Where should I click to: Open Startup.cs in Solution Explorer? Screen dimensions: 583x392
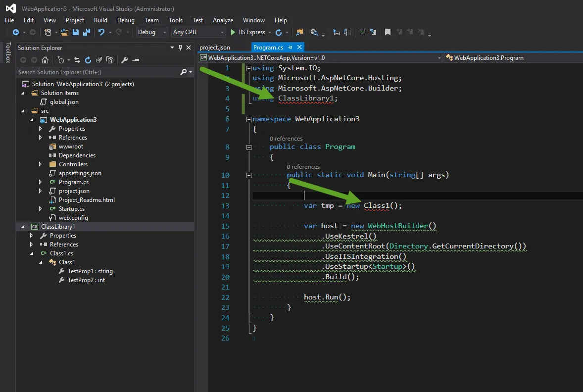[71, 209]
